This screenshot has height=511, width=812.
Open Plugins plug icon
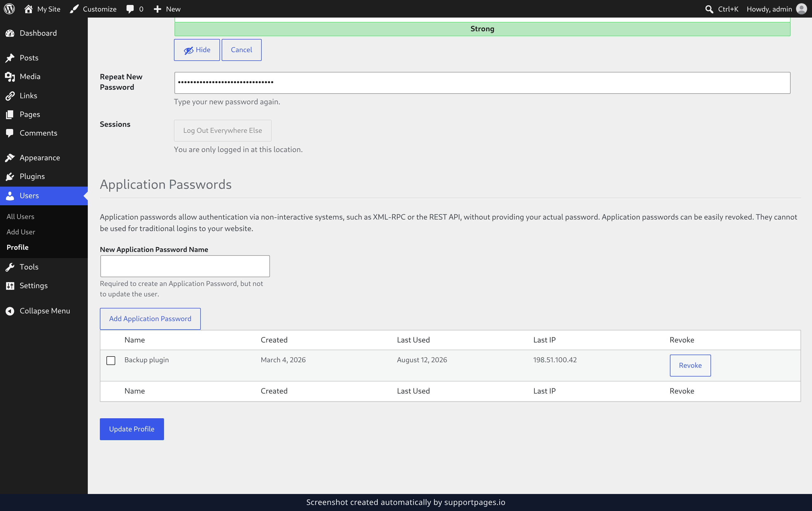pos(10,176)
